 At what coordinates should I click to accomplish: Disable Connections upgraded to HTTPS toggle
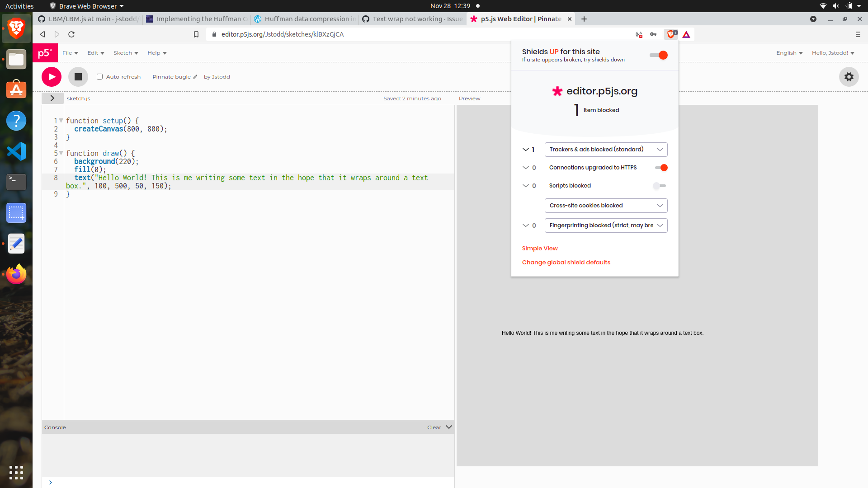[661, 168]
